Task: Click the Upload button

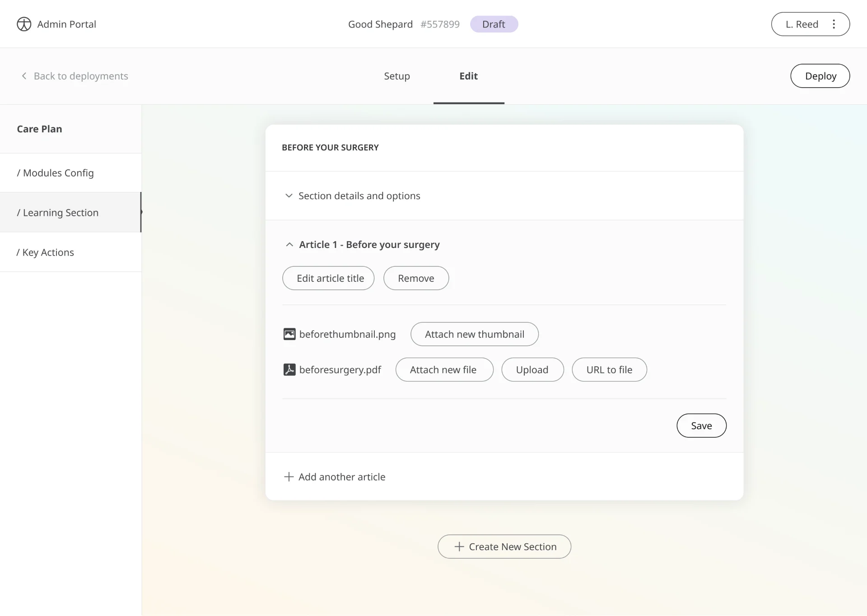Action: 532,369
